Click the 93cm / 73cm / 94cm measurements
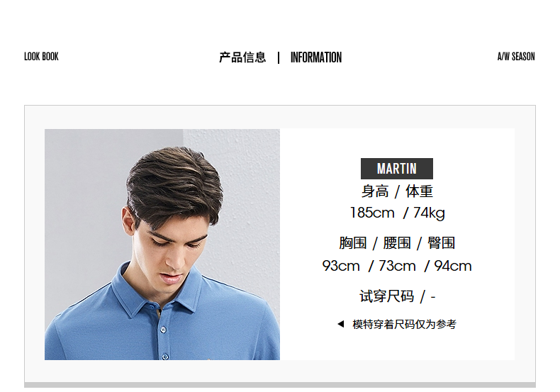Screen dimensions: 560x392 click(397, 266)
